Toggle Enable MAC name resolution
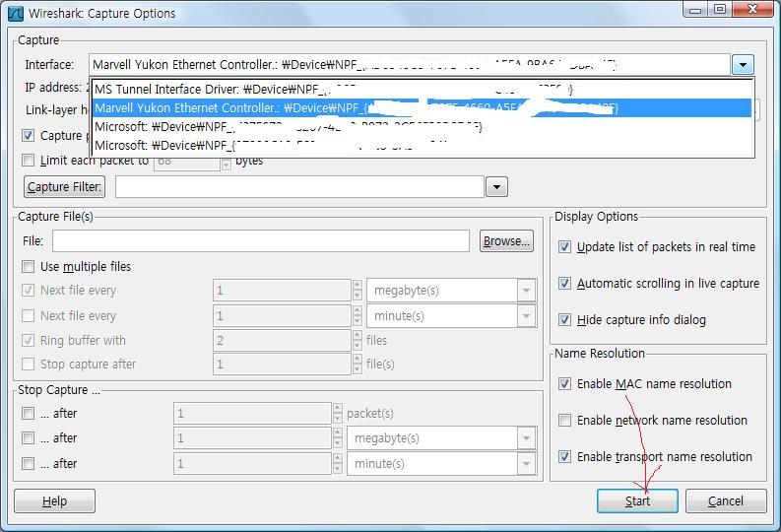781x532 pixels. tap(564, 384)
